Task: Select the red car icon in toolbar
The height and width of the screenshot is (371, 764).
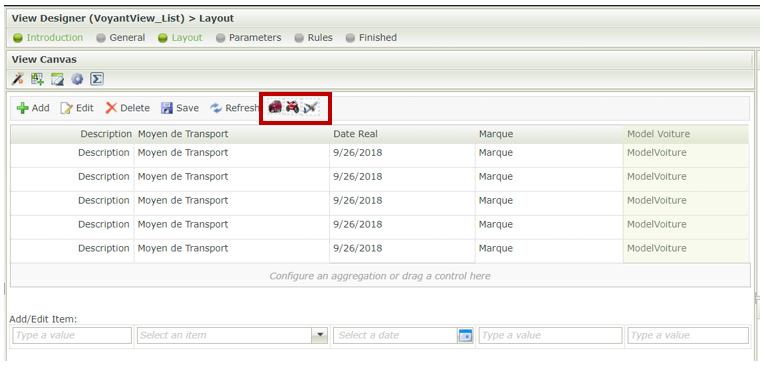Action: [x=275, y=107]
